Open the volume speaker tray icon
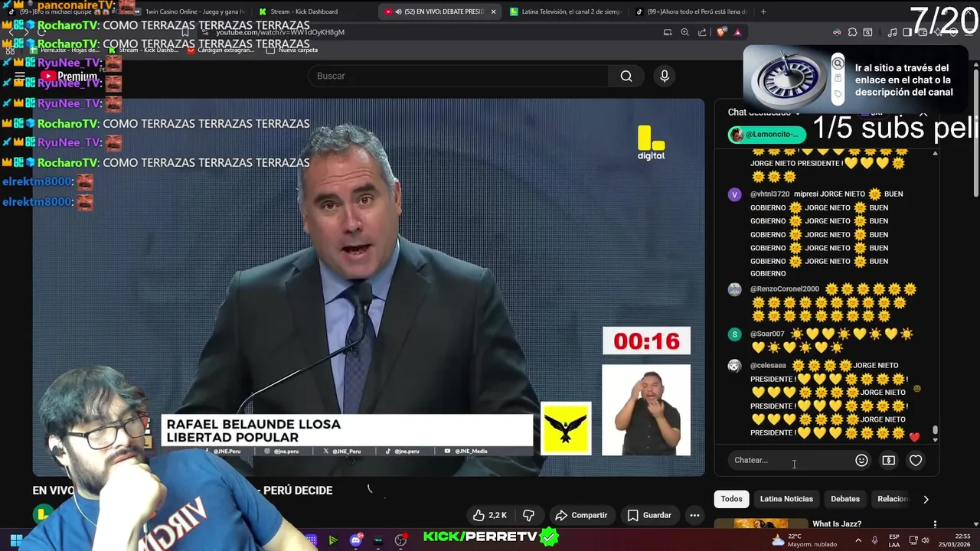The image size is (980, 551). [x=925, y=540]
